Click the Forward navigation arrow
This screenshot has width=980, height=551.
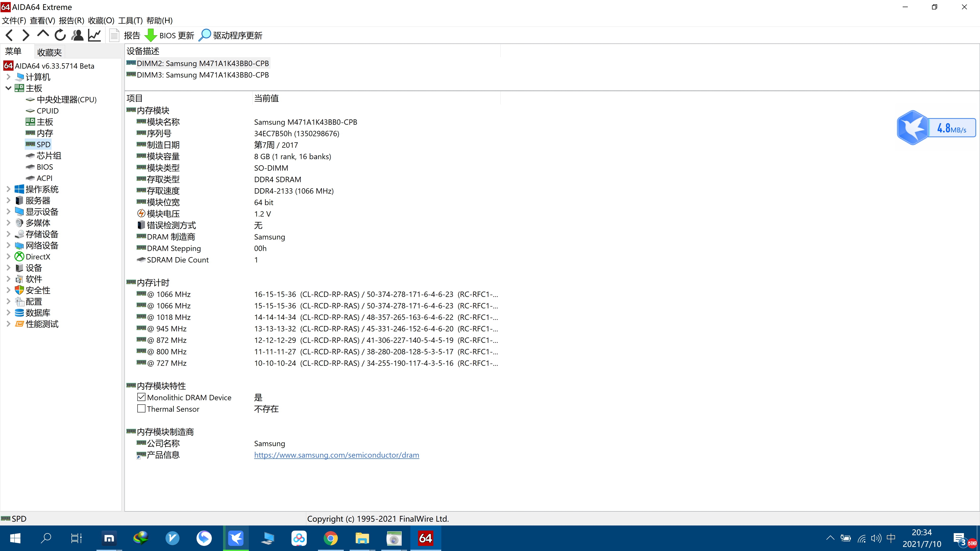click(x=26, y=35)
